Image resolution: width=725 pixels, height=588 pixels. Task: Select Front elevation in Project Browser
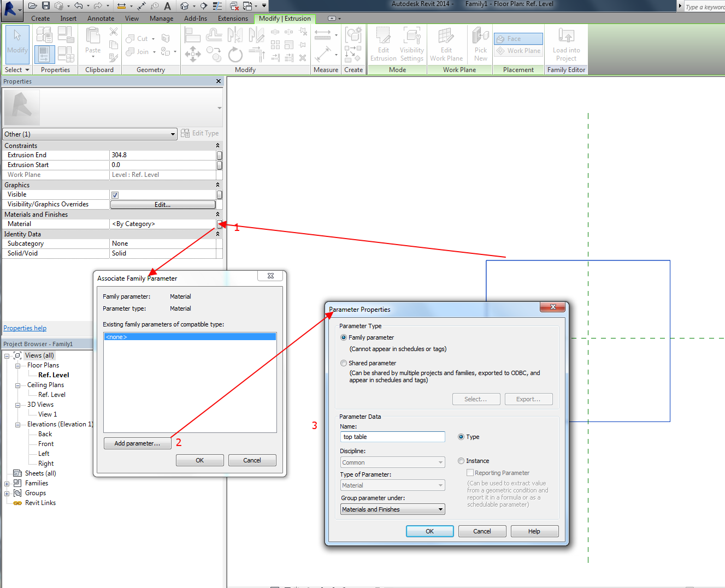click(46, 444)
